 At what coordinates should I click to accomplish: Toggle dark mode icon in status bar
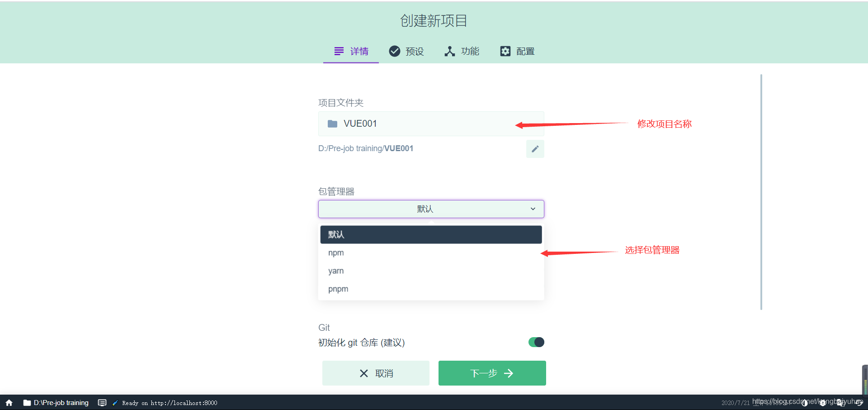pyautogui.click(x=804, y=403)
